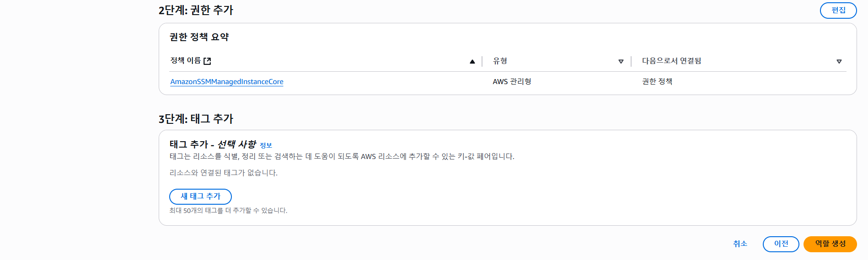Select the 유형 column header label
Image resolution: width=868 pixels, height=260 pixels.
click(x=500, y=61)
